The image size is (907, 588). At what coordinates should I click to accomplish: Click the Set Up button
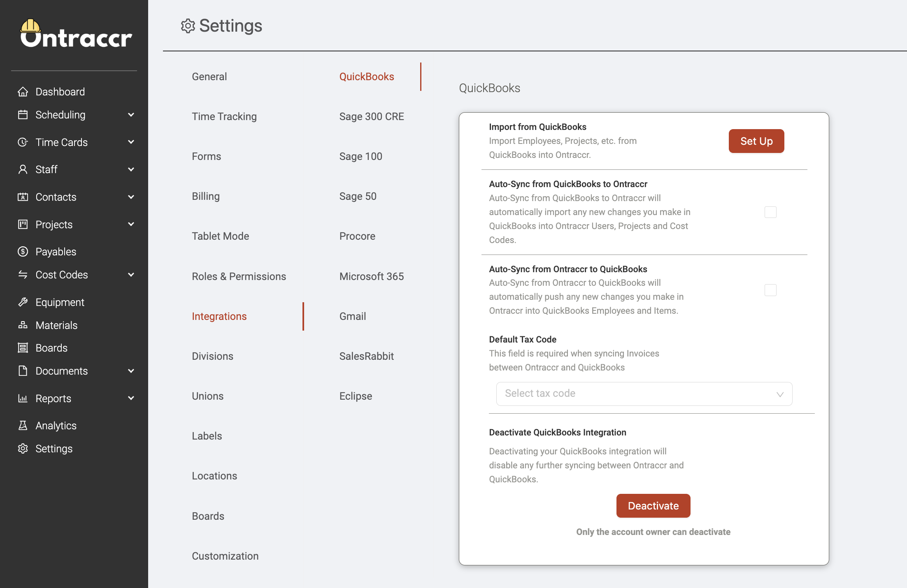[756, 141]
